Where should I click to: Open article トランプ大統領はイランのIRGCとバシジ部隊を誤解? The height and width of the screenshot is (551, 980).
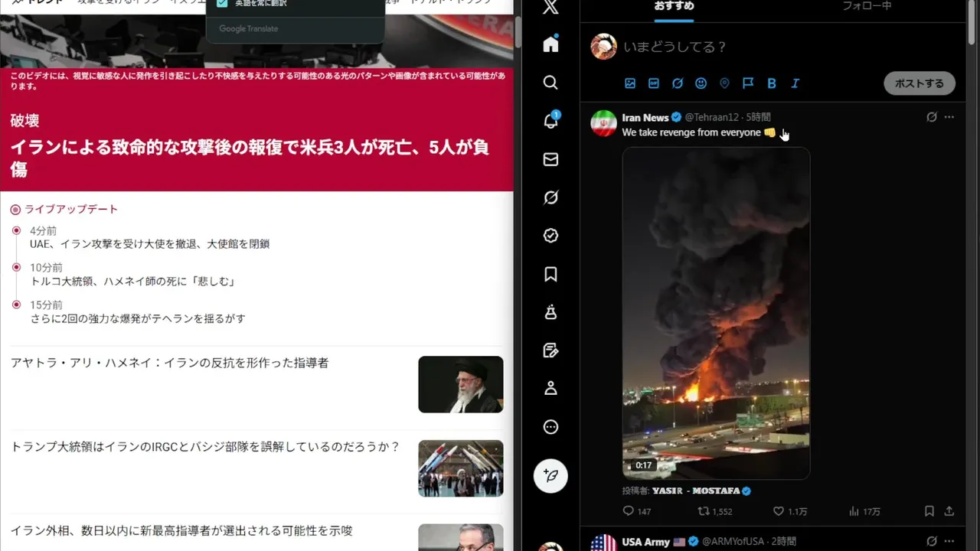205,446
